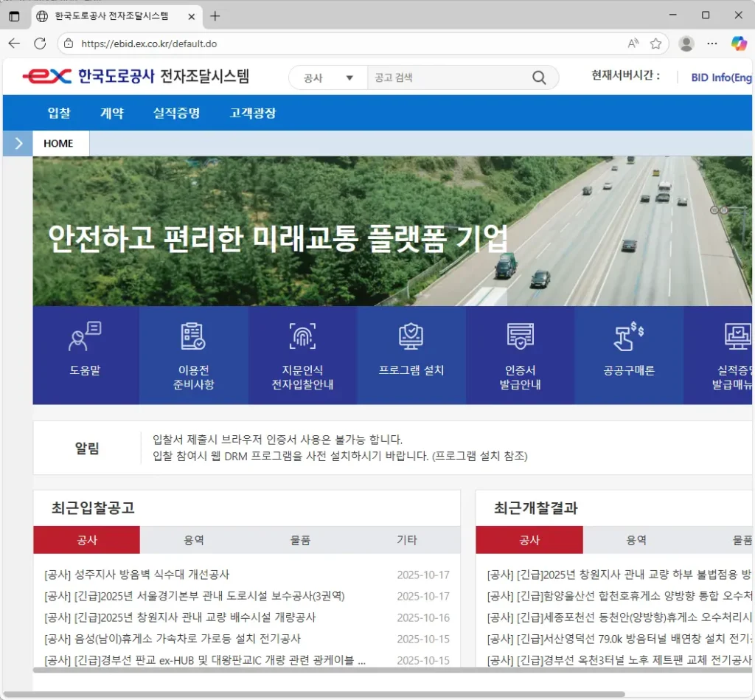Switch to 용역 tab in 최근입찰공고
Screen dimensions: 755x700
coord(193,540)
